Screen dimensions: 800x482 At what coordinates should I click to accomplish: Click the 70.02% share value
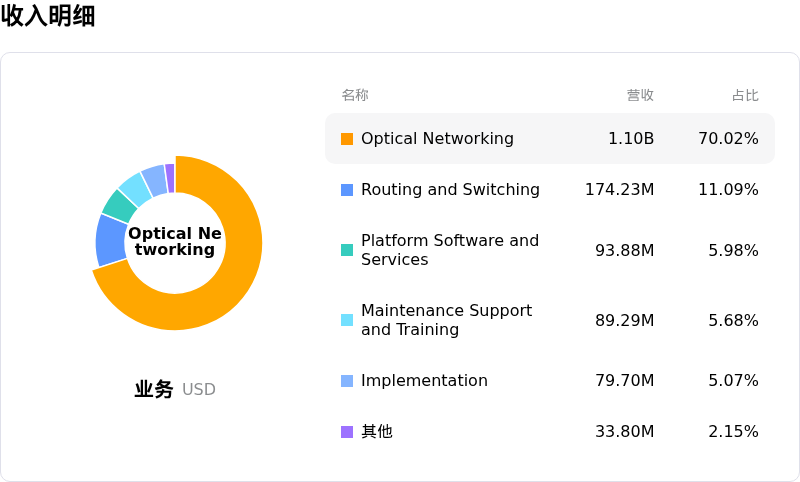(x=728, y=138)
